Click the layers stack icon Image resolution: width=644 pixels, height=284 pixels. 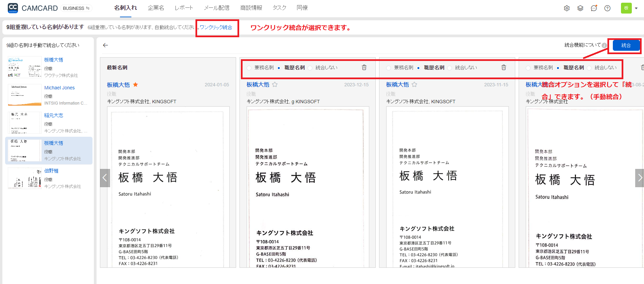coord(580,8)
